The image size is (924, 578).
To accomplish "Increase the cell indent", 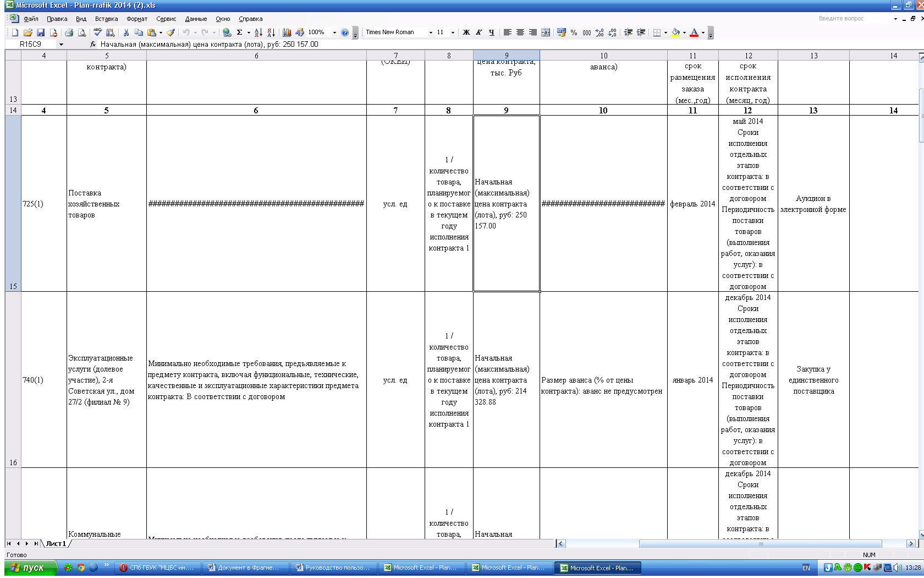I will tap(641, 32).
